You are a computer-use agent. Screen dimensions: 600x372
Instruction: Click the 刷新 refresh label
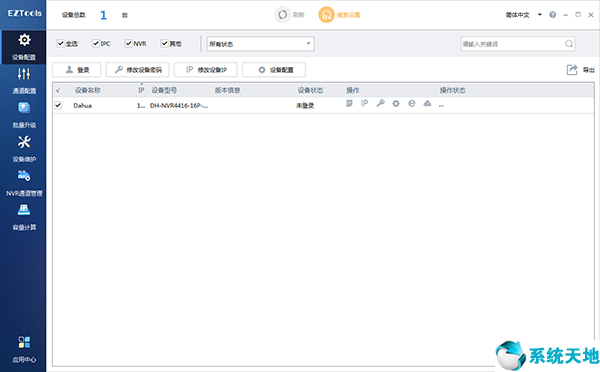point(298,15)
